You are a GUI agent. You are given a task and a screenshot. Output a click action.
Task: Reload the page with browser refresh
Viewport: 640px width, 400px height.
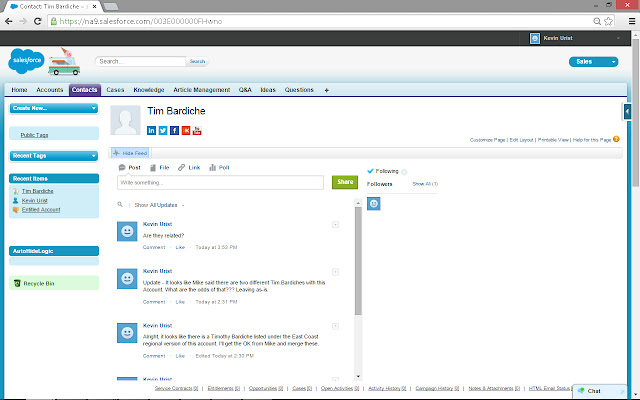38,21
